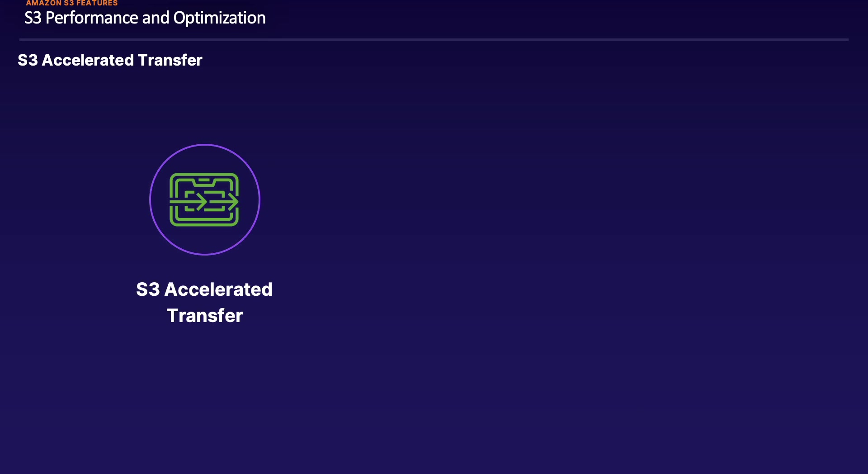
Task: Click the left edge of the green icon frame
Action: [171, 199]
